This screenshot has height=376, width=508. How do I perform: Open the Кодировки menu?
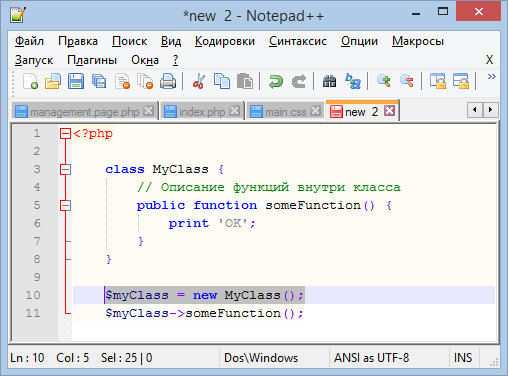point(225,41)
